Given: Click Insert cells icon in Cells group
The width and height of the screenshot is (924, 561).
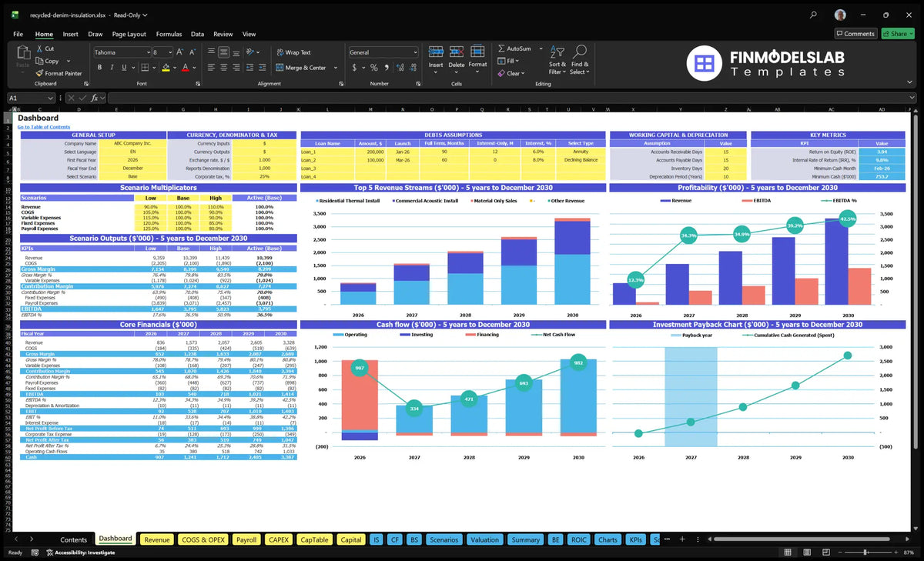Looking at the screenshot, I should 436,52.
